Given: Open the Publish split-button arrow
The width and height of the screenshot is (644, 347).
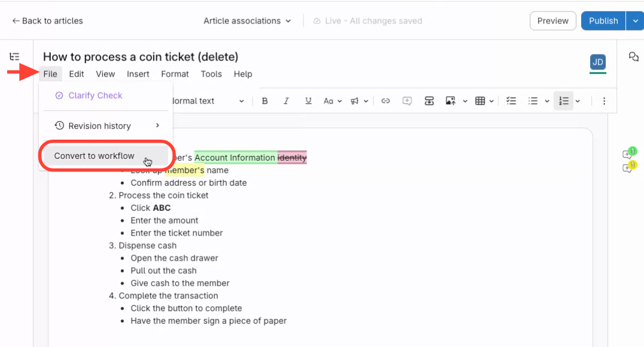Looking at the screenshot, I should [x=635, y=21].
